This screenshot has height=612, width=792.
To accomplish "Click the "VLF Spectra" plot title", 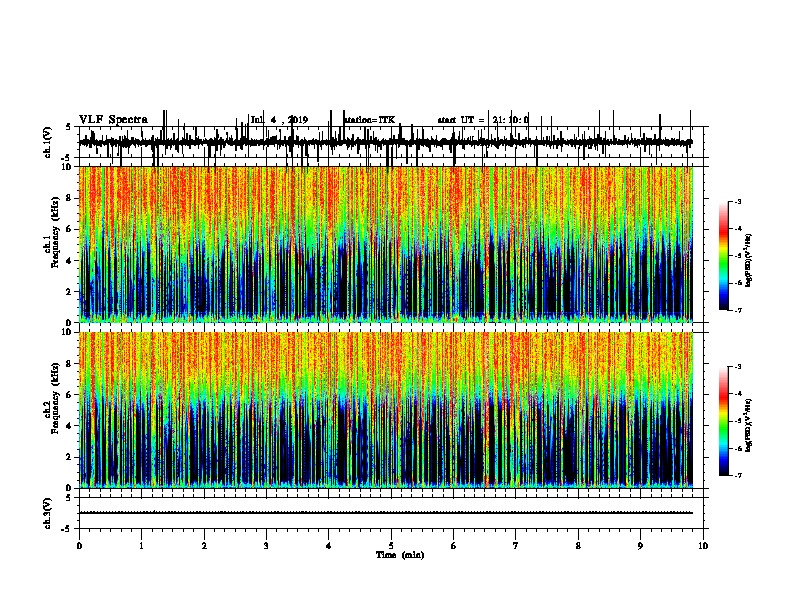I will tap(113, 120).
